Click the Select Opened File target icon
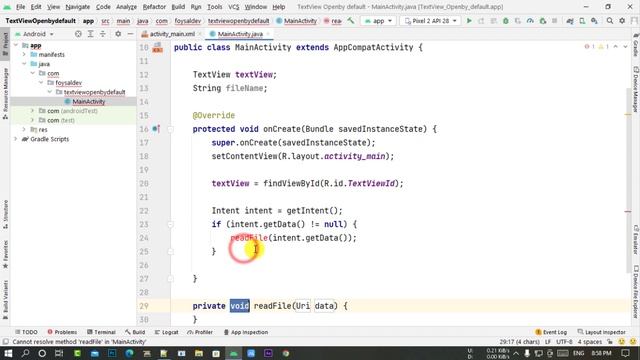Image resolution: width=640 pixels, height=360 pixels. click(78, 34)
